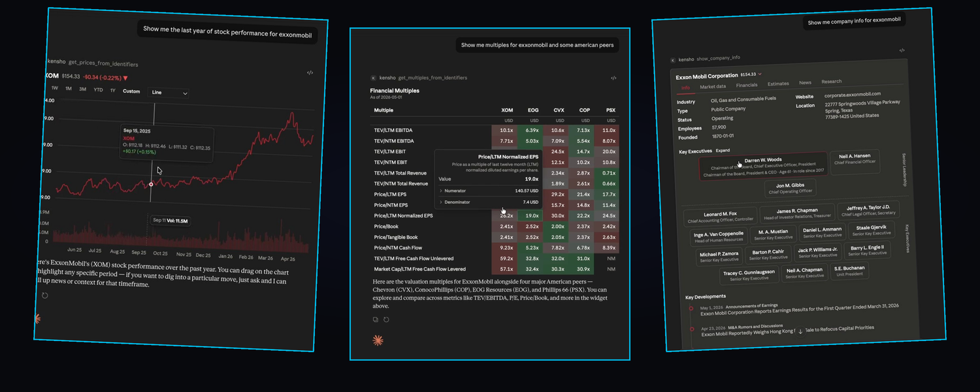This screenshot has height=392, width=980.
Task: Open the Line chart type dropdown
Action: pyautogui.click(x=169, y=93)
